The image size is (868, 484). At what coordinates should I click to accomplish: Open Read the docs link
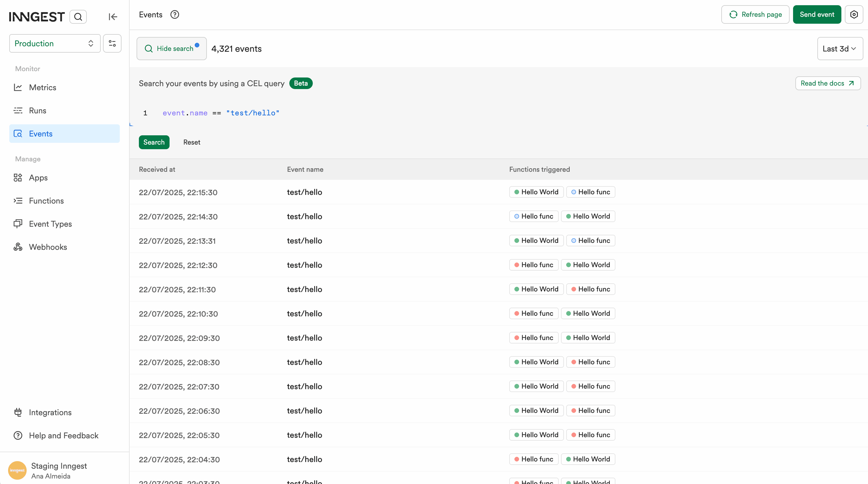(x=828, y=83)
